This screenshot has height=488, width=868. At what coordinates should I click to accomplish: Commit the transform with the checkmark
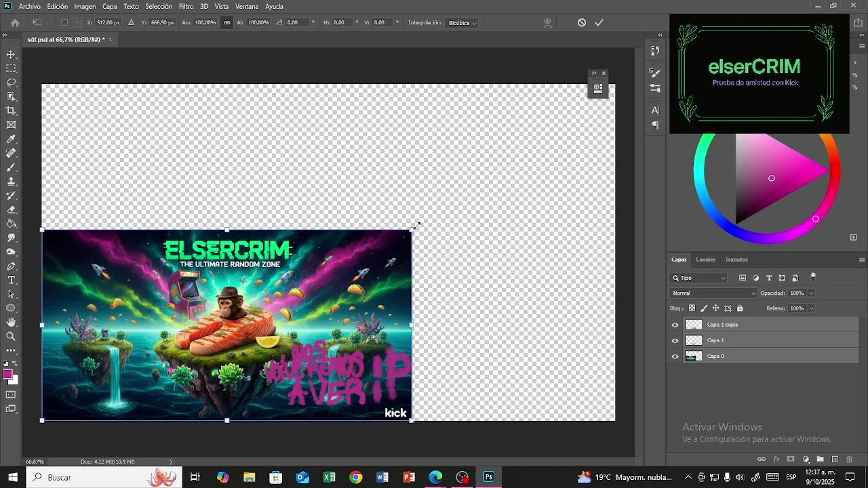pos(599,22)
